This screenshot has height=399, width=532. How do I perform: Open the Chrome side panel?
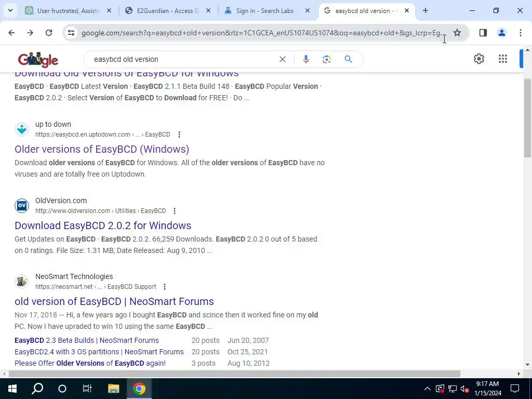(483, 33)
